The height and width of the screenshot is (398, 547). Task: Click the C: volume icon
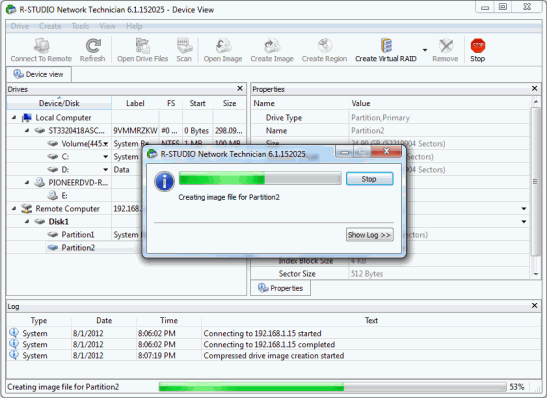coord(53,157)
